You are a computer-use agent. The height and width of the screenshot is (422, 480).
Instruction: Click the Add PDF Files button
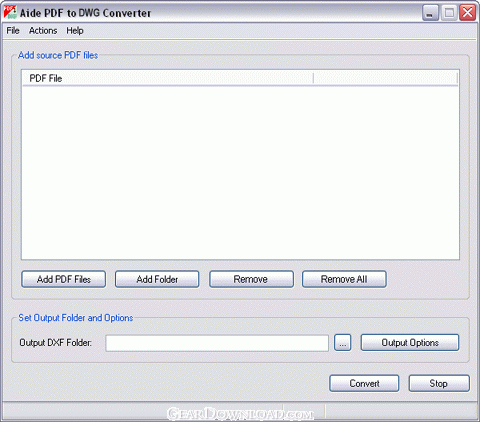coord(64,279)
